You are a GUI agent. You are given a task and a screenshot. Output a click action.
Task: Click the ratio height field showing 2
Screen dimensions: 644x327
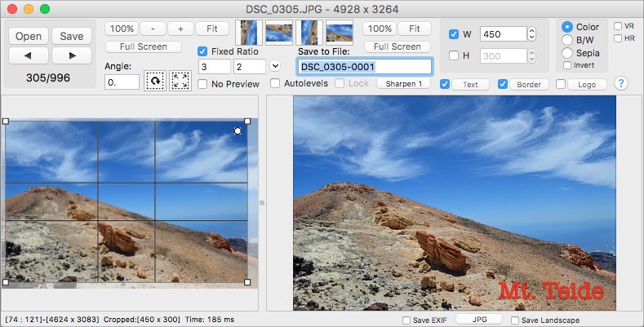tap(250, 67)
